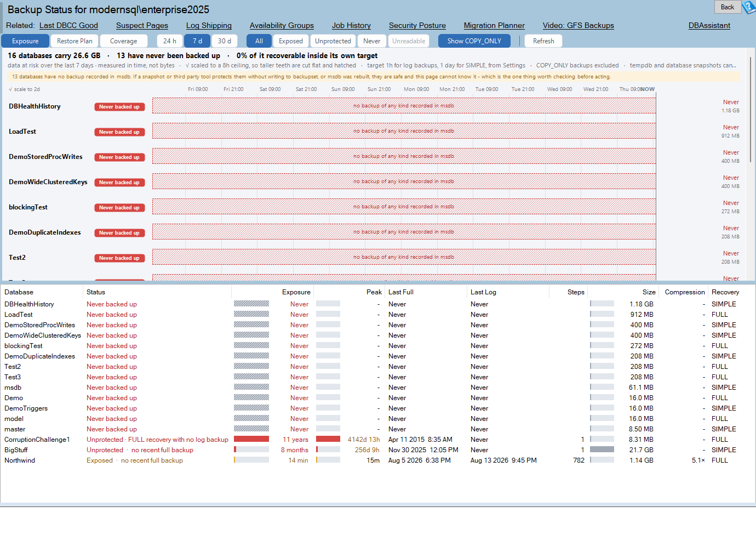Click the '21.7 GB' size cell
Screen dimensions: 756x535
pos(641,450)
